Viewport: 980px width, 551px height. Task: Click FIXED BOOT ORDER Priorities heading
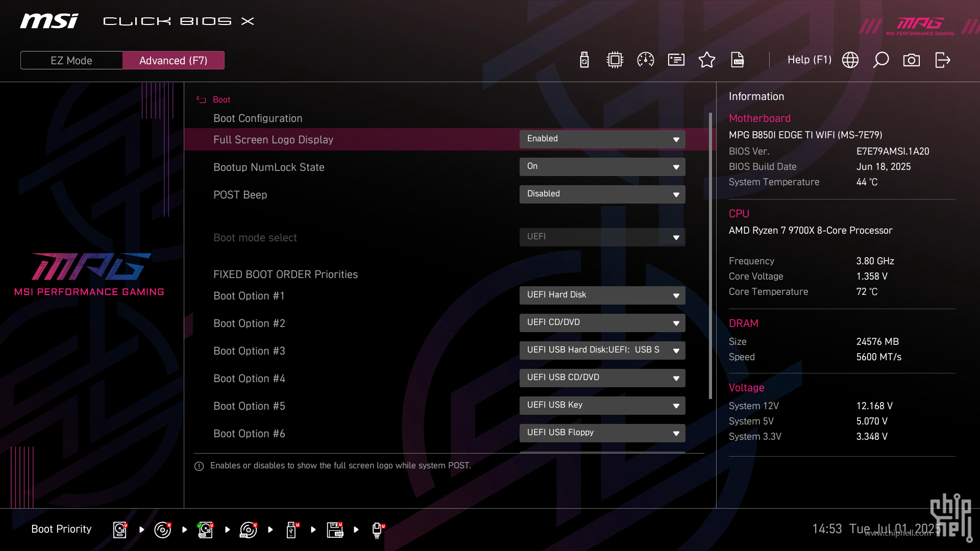tap(285, 274)
